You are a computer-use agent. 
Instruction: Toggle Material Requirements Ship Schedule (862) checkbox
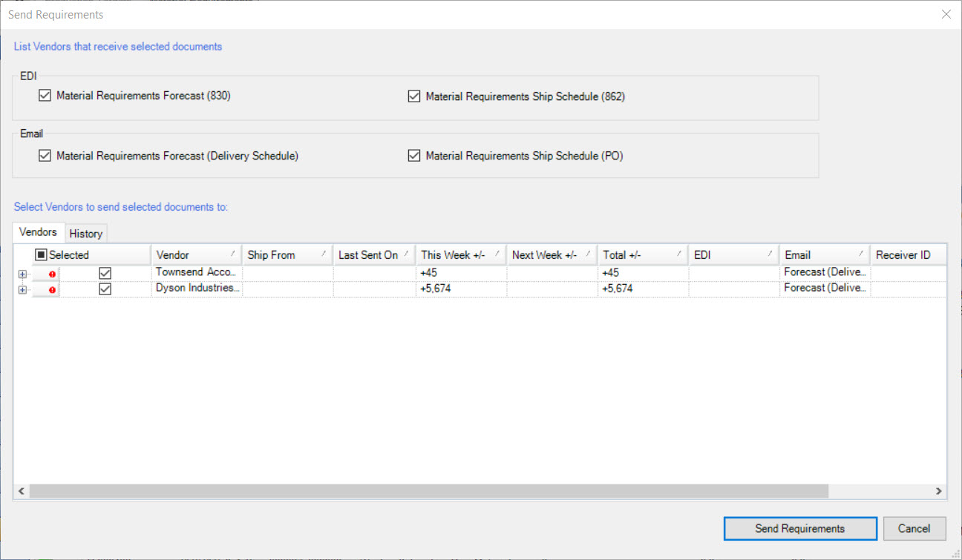coord(414,96)
